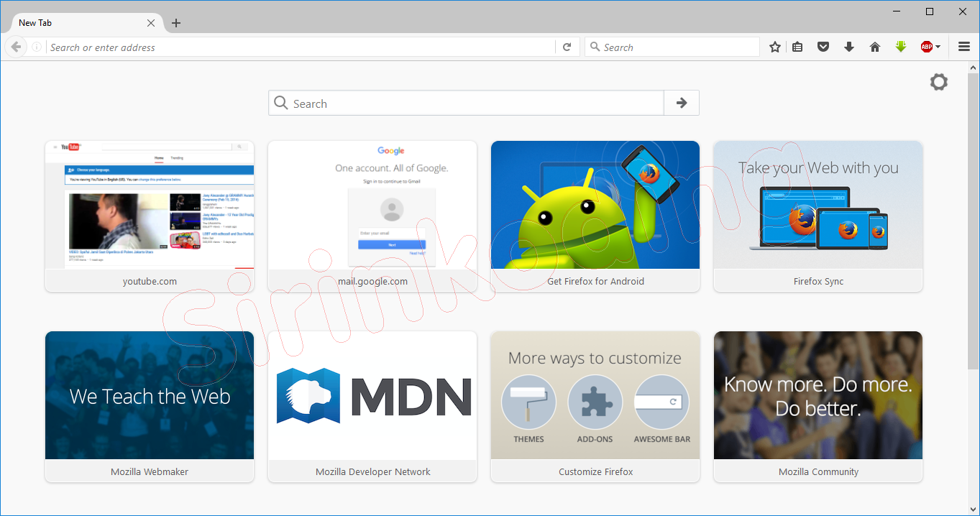Click the page vertical scrollbar thumb

point(973,221)
